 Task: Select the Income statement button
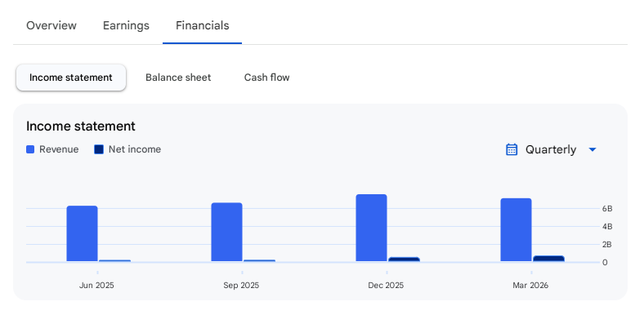[71, 78]
